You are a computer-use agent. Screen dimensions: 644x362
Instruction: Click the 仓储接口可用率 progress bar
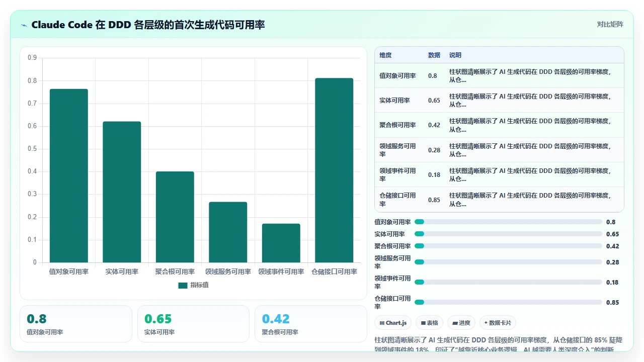(x=508, y=302)
